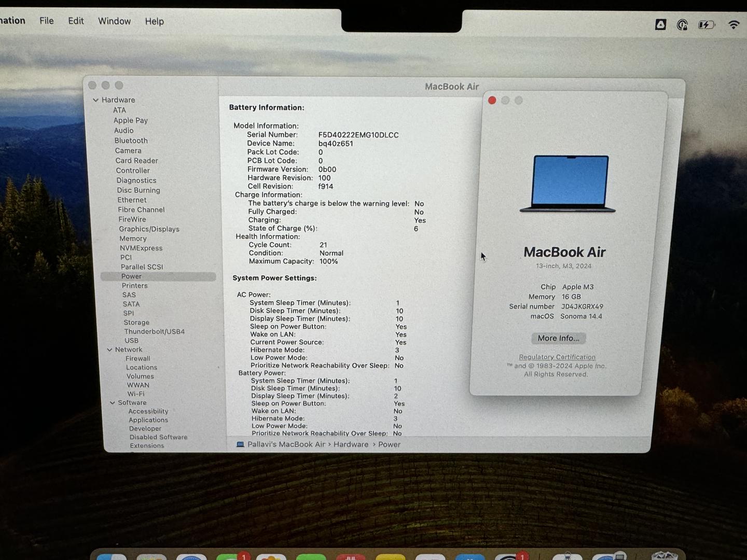Click the Device Name value bq40z651
Image resolution: width=747 pixels, height=560 pixels.
tap(336, 144)
